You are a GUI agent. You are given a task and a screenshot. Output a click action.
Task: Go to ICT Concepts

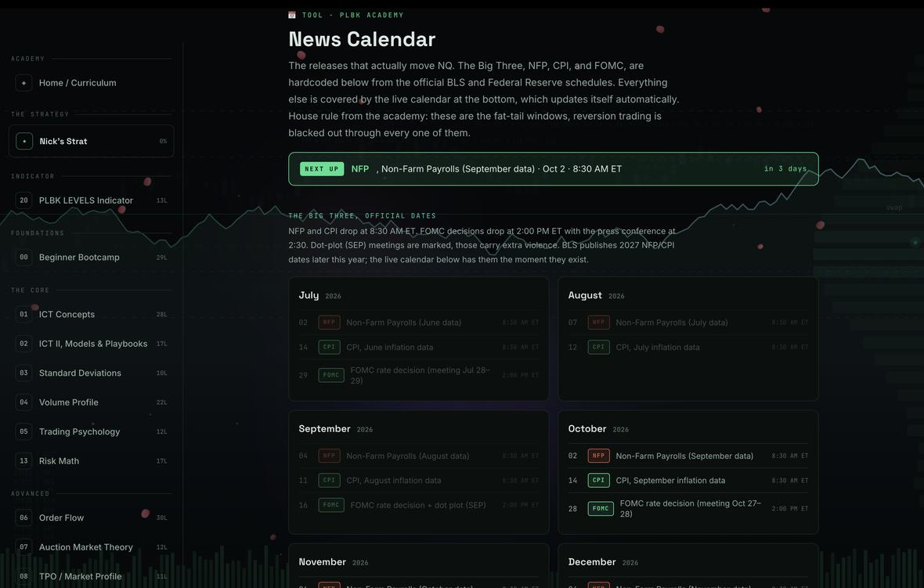click(x=92, y=315)
